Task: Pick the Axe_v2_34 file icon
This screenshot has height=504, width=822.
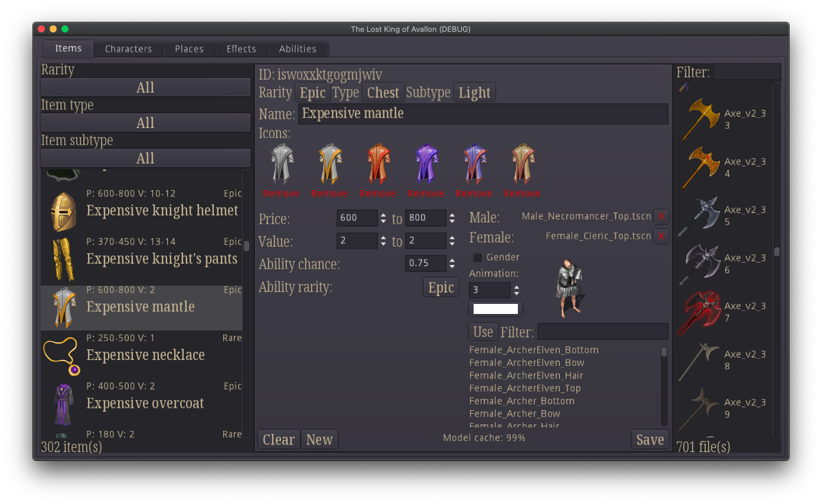Action: 700,168
